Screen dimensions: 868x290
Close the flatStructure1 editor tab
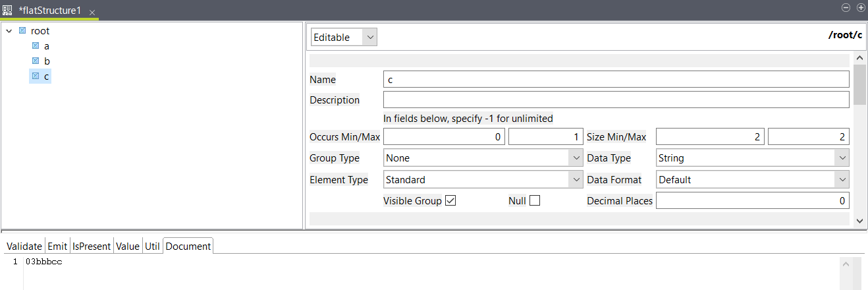tap(92, 13)
